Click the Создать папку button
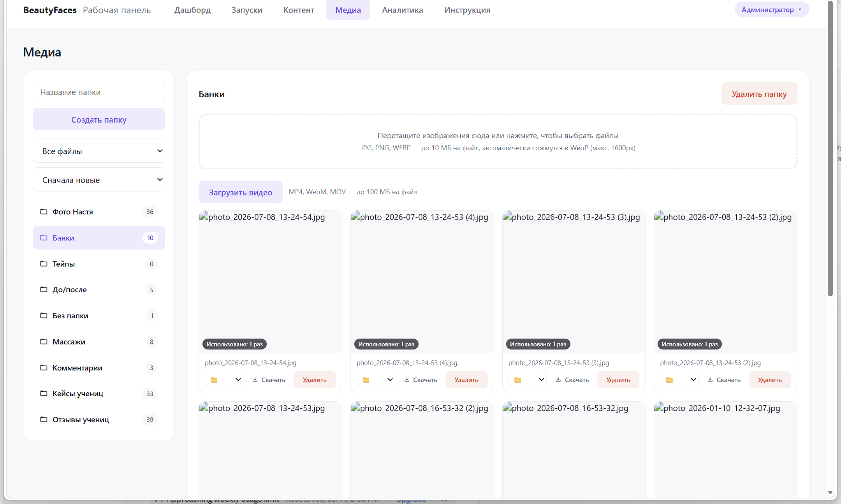Image resolution: width=841 pixels, height=504 pixels. coord(99,119)
